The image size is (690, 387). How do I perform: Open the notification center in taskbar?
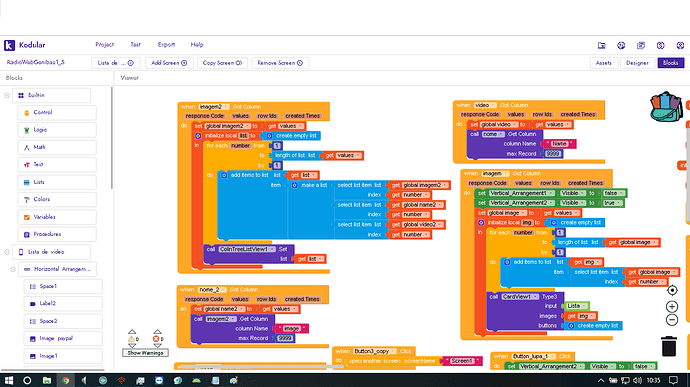coord(673,380)
